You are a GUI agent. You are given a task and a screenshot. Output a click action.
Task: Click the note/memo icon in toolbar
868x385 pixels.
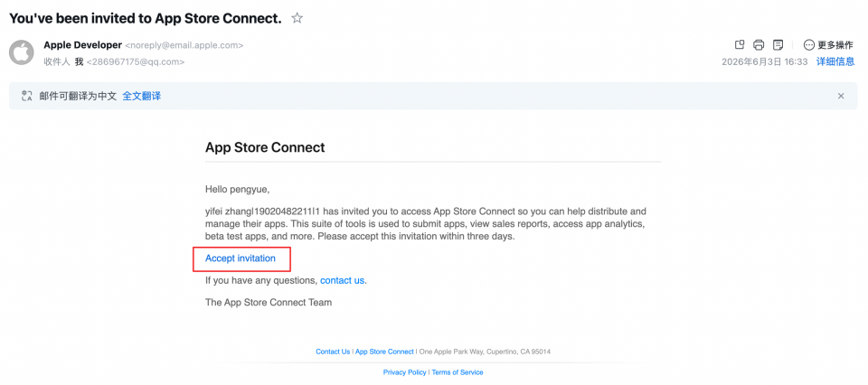778,45
